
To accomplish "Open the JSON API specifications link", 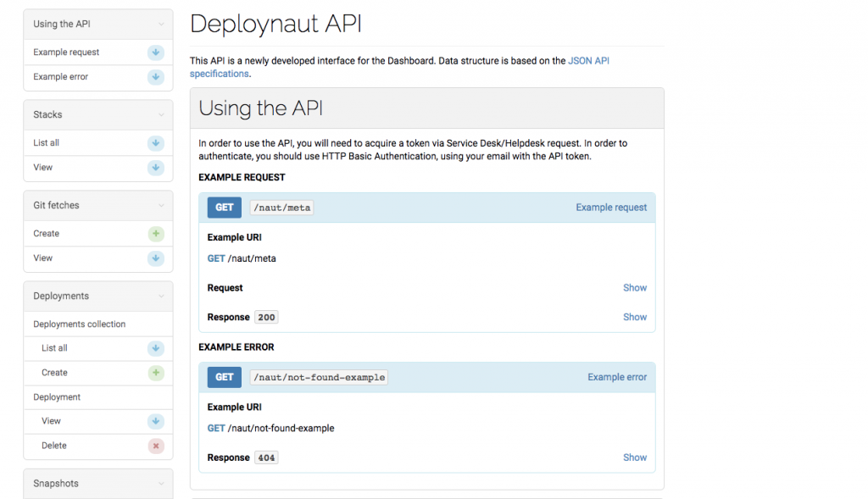I will [588, 61].
